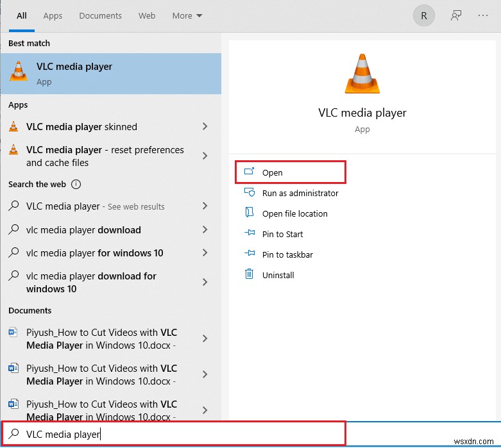Click the Pin to taskbar icon
Image resolution: width=501 pixels, height=448 pixels.
[250, 254]
